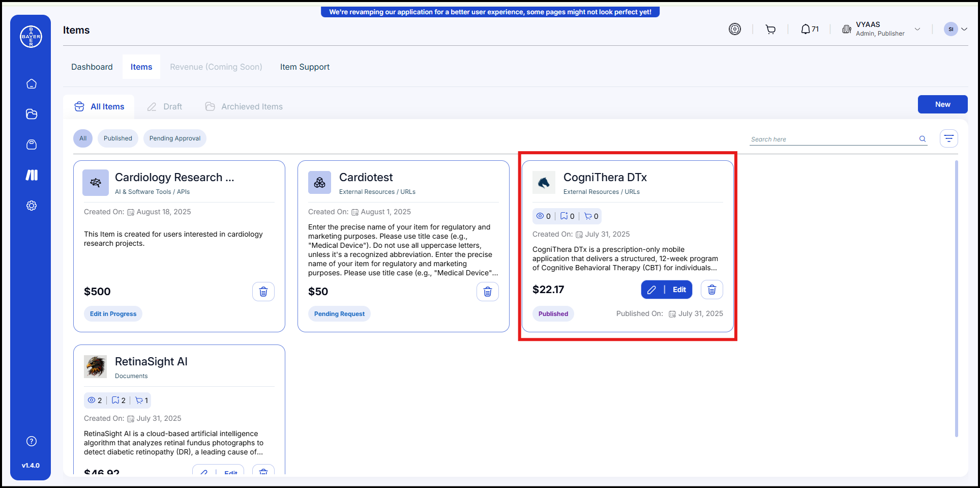Viewport: 980px width, 488px height.
Task: Open the shopping bag icon in sidebar
Action: [32, 145]
